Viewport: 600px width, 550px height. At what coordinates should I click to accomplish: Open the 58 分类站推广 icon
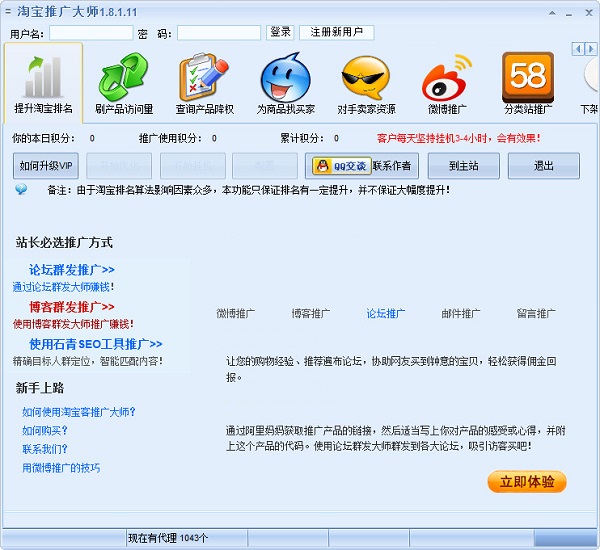[528, 77]
